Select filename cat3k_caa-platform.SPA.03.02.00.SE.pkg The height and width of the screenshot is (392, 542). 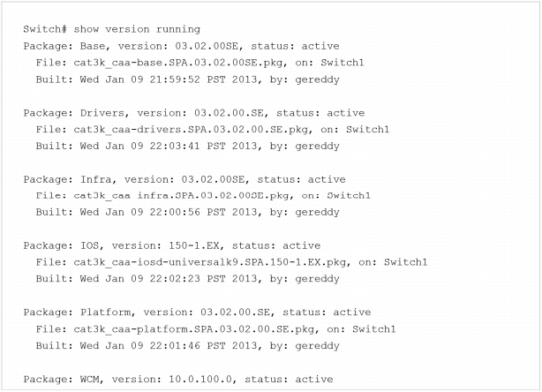point(194,329)
